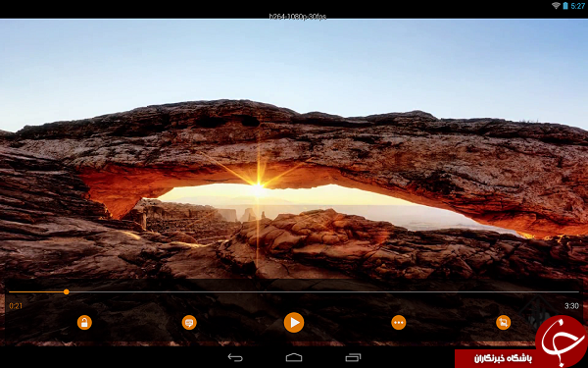
Task: Click the battery status icon
Action: [x=565, y=6]
